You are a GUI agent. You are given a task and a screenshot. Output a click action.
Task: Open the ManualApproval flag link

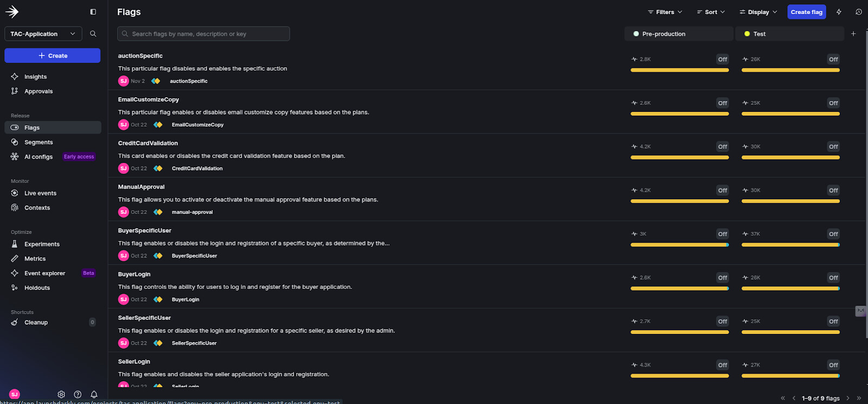[141, 187]
